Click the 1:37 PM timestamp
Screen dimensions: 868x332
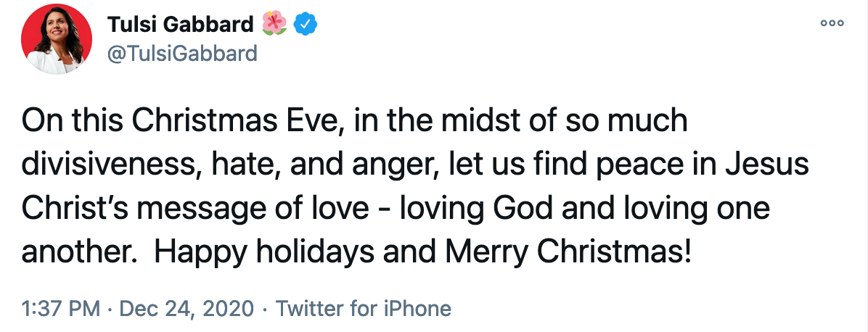click(x=61, y=308)
